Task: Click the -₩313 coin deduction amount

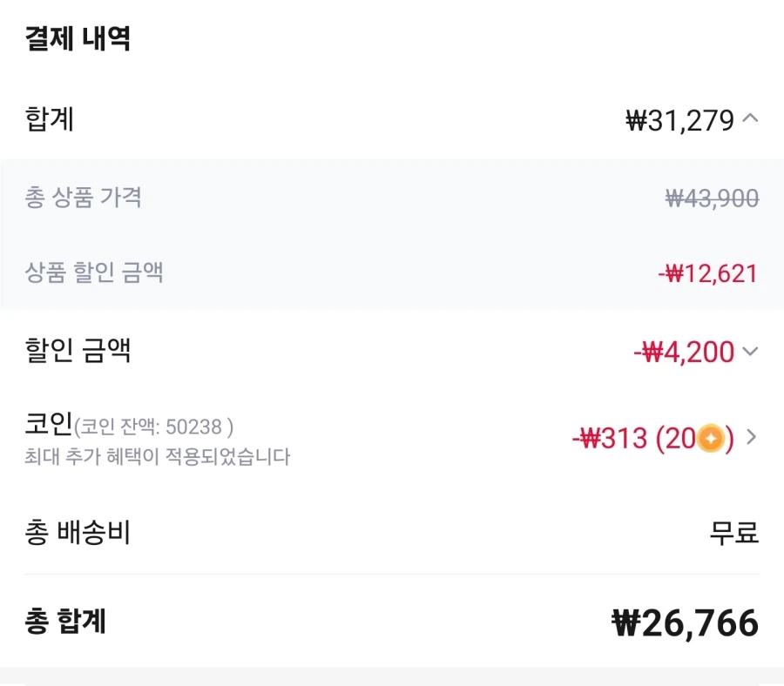Action: pyautogui.click(x=610, y=438)
